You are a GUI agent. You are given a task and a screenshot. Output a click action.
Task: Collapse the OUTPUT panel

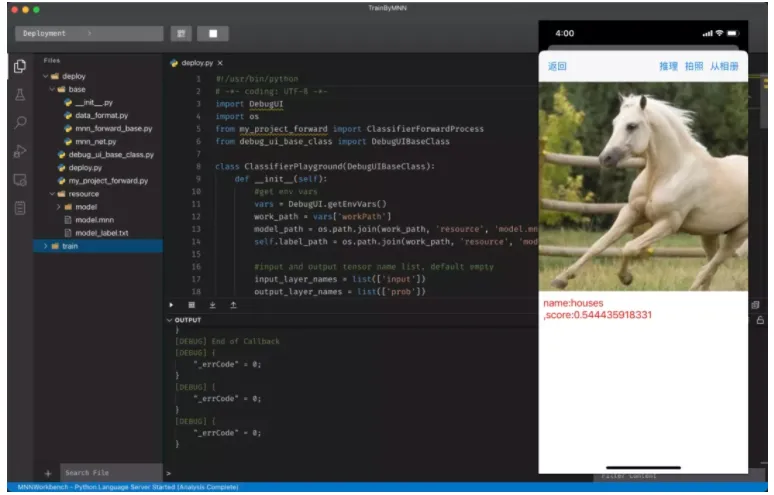pyautogui.click(x=169, y=320)
